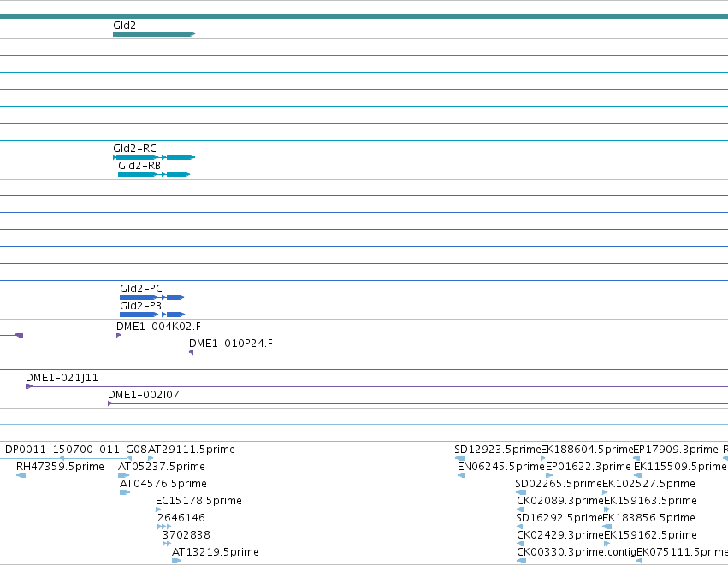Click the feature labeled 3702838
This screenshot has height=565, width=728.
[x=186, y=535]
